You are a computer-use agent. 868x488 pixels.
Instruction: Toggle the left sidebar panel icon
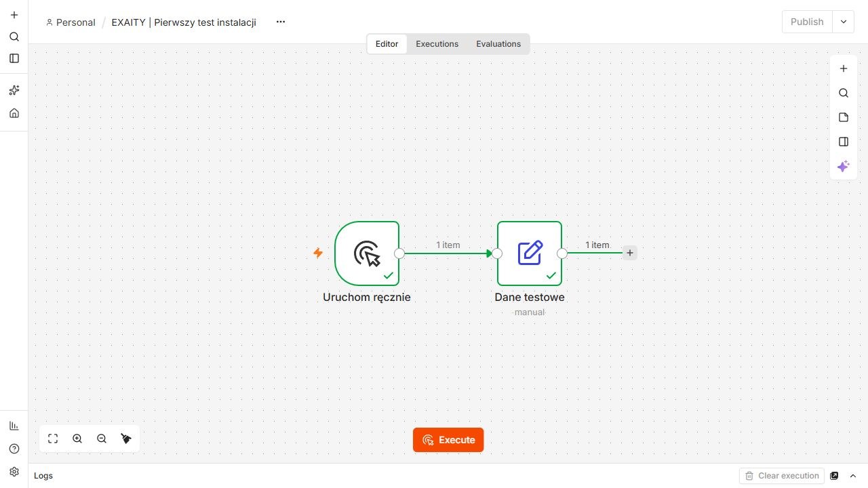(x=14, y=58)
